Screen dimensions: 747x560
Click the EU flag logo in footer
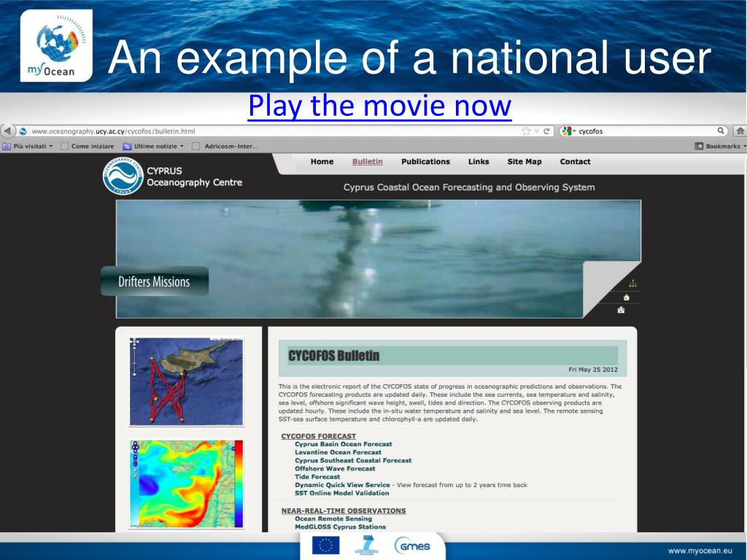click(326, 545)
